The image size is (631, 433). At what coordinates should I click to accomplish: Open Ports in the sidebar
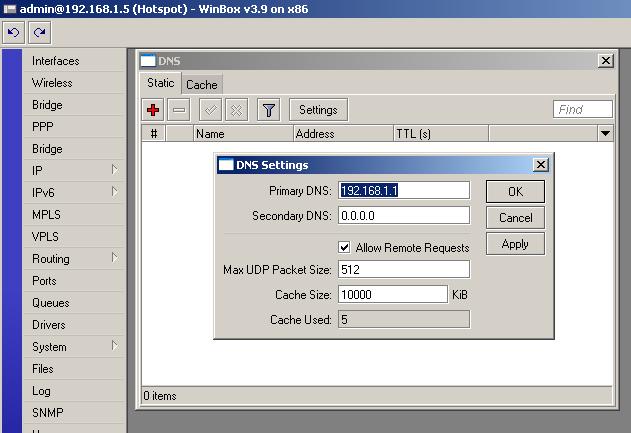tap(74, 280)
